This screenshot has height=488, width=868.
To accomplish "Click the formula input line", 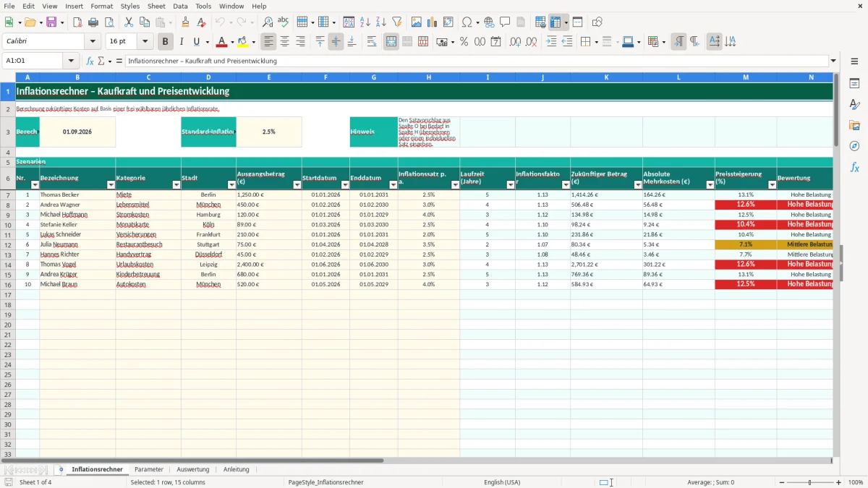I will [x=476, y=61].
